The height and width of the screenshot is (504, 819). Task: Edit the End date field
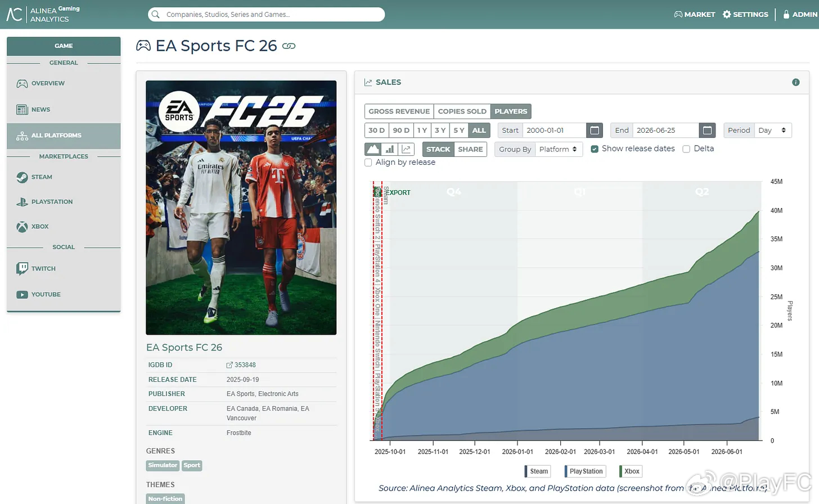(x=665, y=130)
